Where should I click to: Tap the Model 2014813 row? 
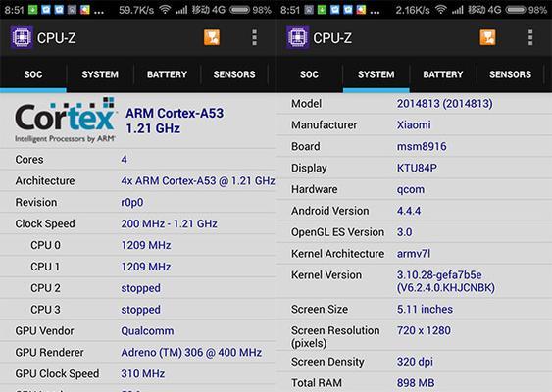click(414, 104)
